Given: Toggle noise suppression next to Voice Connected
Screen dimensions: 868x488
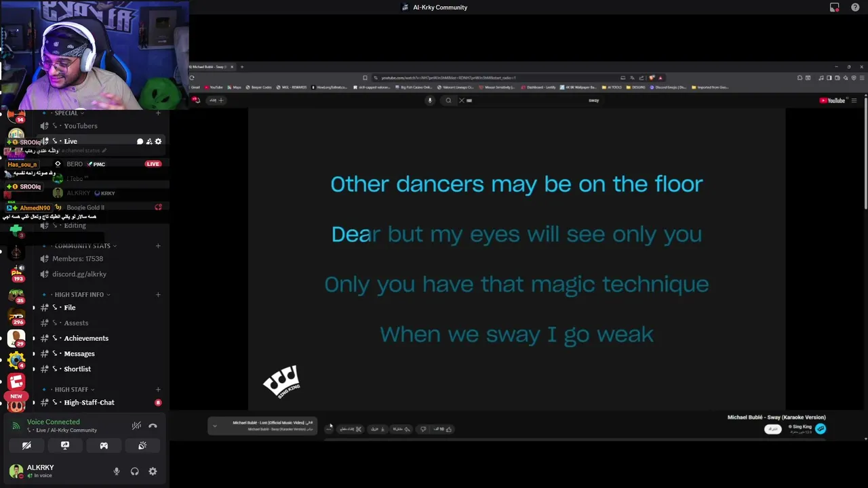Looking at the screenshot, I should tap(136, 426).
